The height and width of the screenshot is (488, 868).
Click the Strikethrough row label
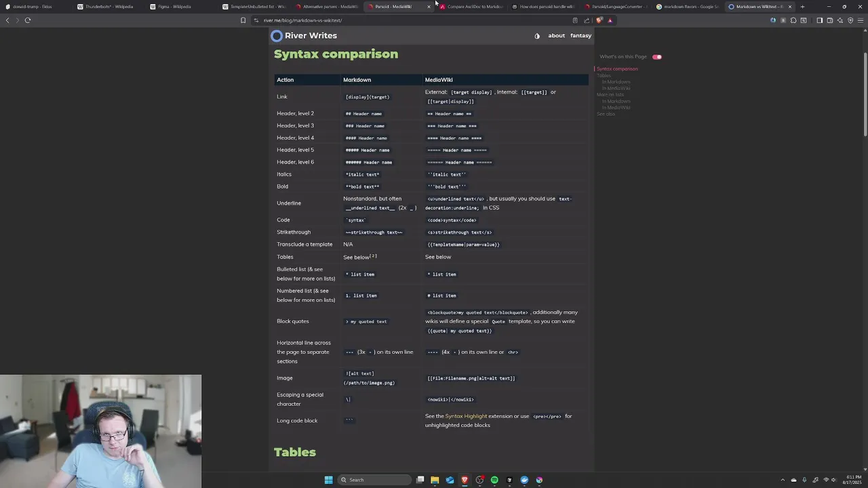tap(294, 232)
